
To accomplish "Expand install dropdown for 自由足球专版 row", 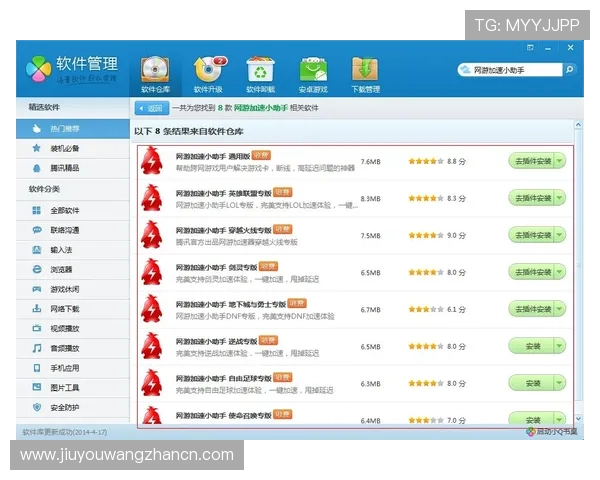I will pos(560,383).
